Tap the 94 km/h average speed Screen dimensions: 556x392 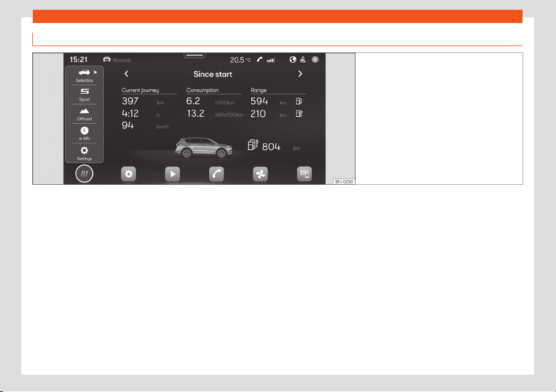point(145,125)
